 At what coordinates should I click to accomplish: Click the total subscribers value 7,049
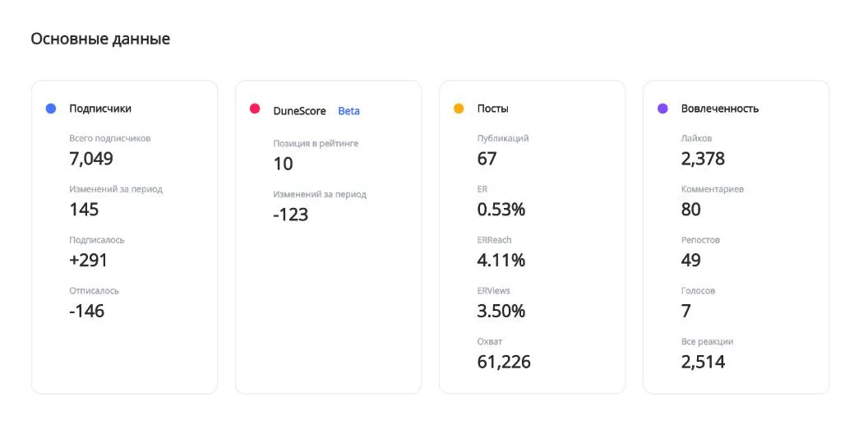[x=91, y=159]
